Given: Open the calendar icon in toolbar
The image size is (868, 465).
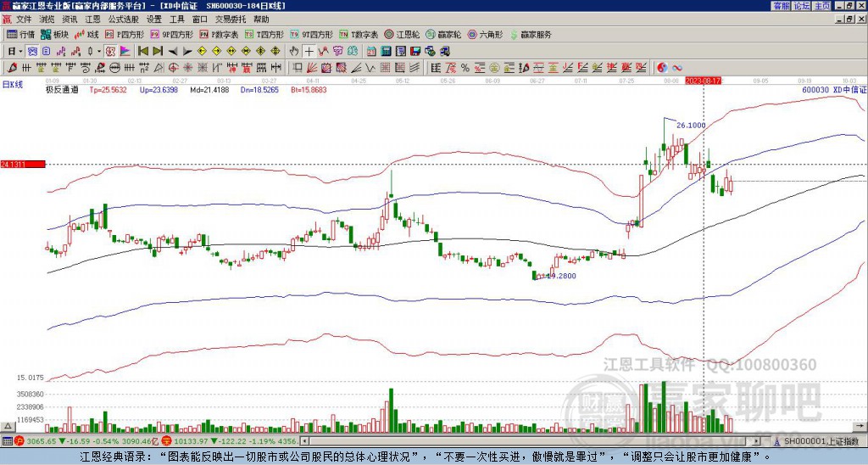Looking at the screenshot, I should point(371,52).
